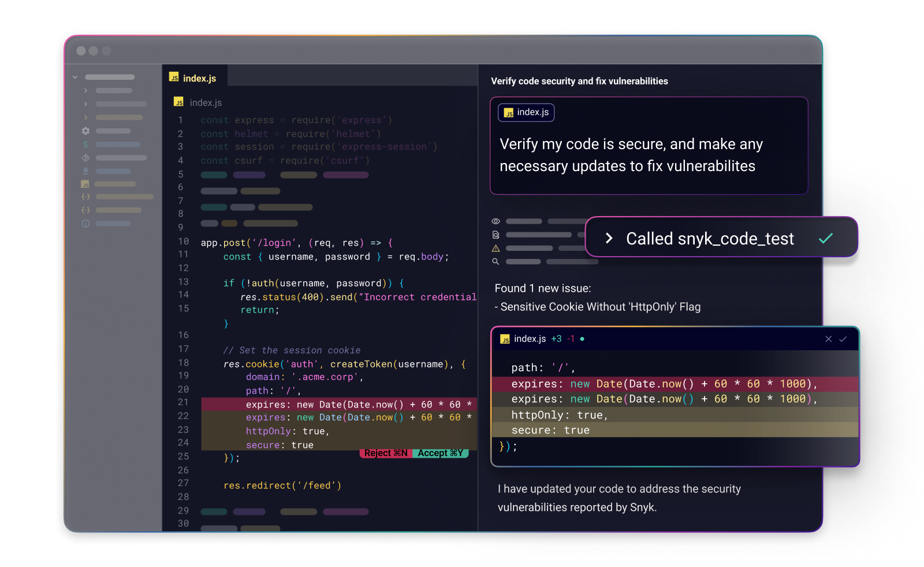Image resolution: width=924 pixels, height=567 pixels.
Task: Toggle the checkmark next to snyk_code_test
Action: click(826, 238)
